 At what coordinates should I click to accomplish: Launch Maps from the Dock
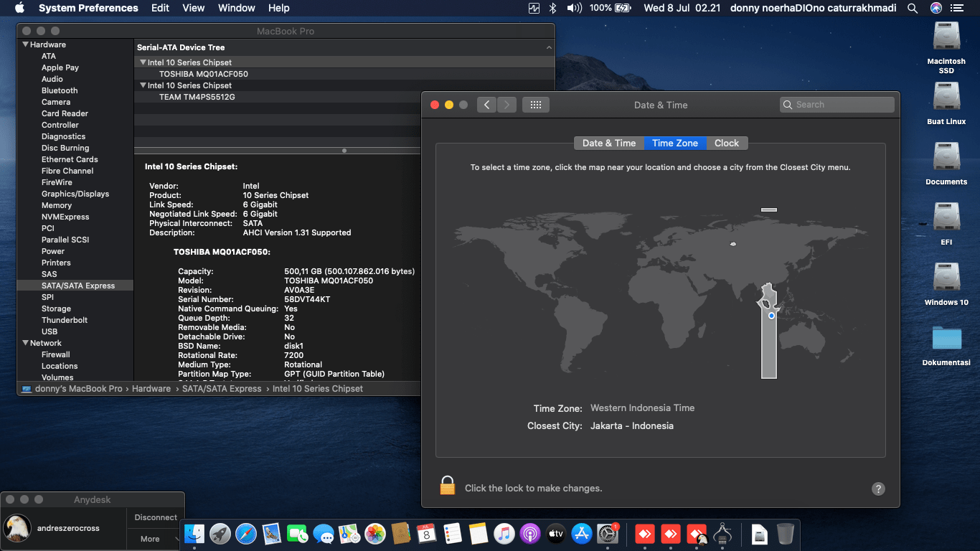click(349, 534)
